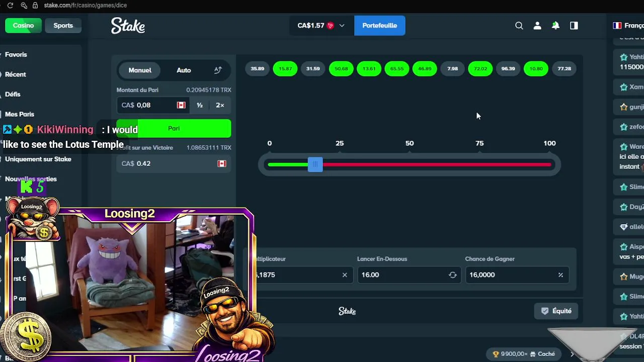Image resolution: width=644 pixels, height=362 pixels.
Task: Click the arrow next to Caché
Action: pos(572,354)
